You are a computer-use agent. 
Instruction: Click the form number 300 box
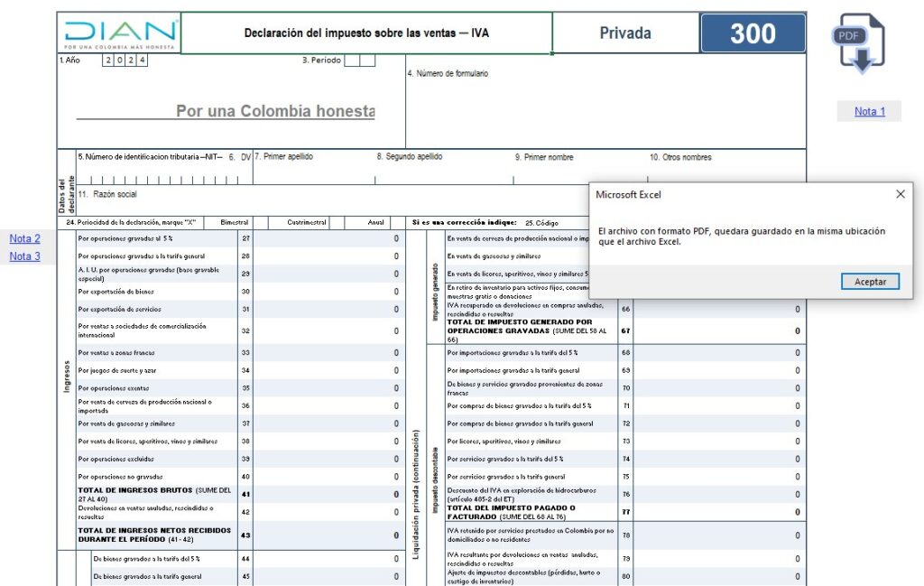[x=753, y=33]
